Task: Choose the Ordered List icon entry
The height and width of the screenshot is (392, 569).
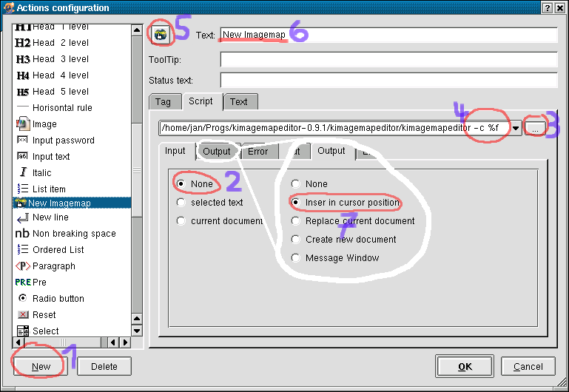Action: 22,250
